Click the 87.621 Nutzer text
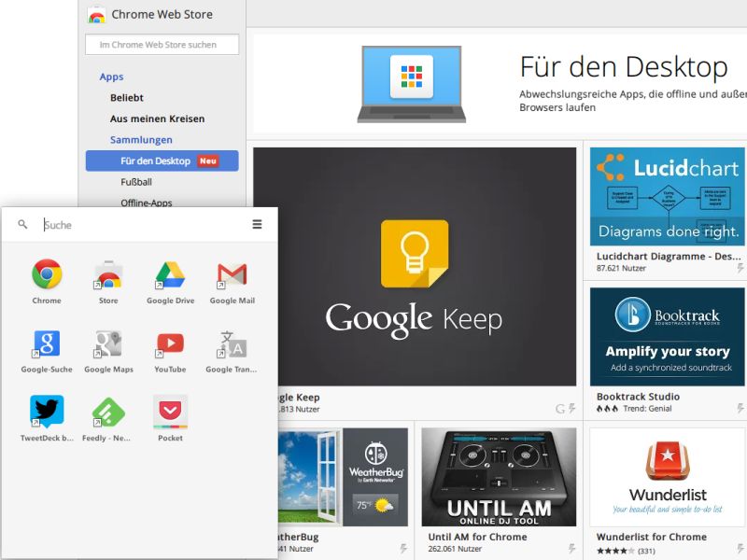Viewport: 747px width, 560px height. (x=621, y=268)
